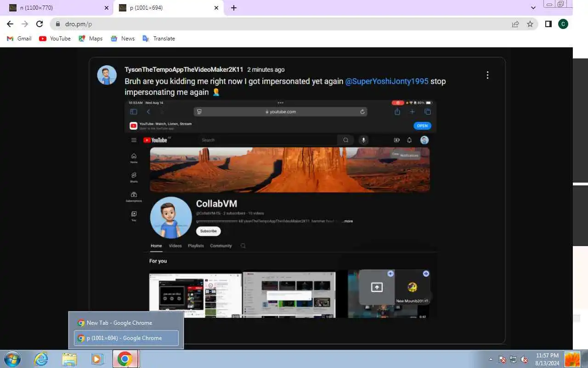This screenshot has width=588, height=368.
Task: Click the post author's avatar
Action: point(107,75)
